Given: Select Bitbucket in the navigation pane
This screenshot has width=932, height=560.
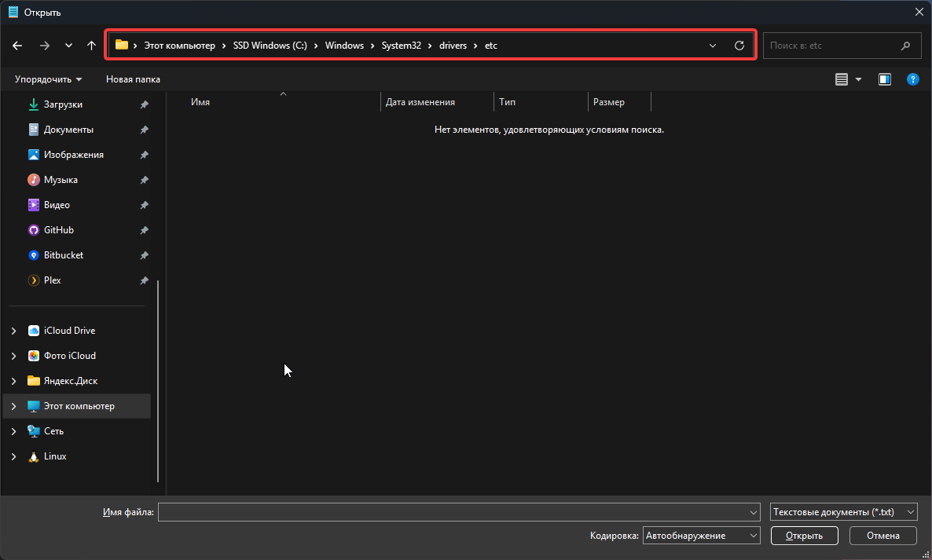Looking at the screenshot, I should [x=63, y=255].
